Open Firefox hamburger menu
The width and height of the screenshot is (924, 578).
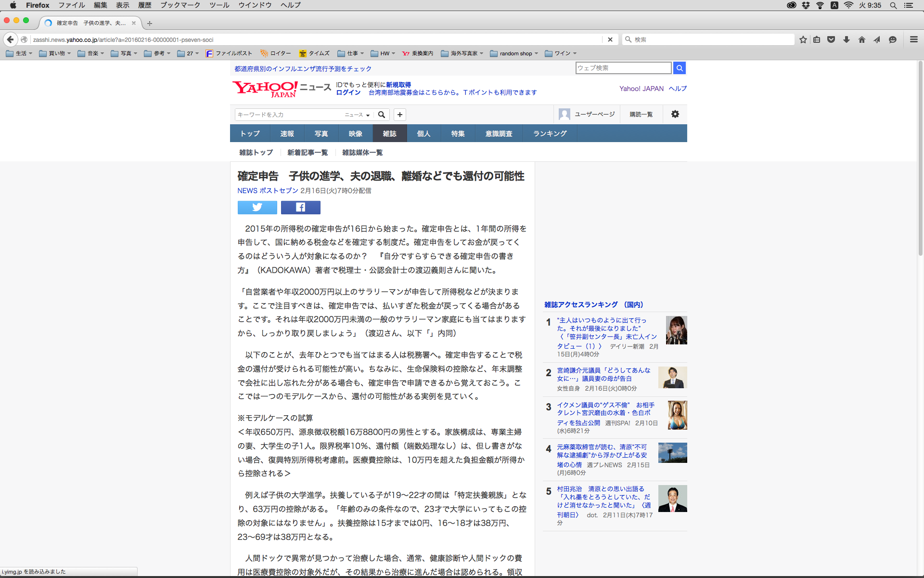click(x=913, y=39)
